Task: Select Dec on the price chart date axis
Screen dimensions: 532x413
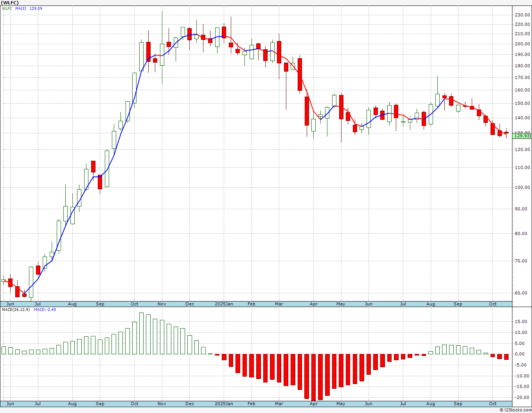Action: click(x=190, y=304)
